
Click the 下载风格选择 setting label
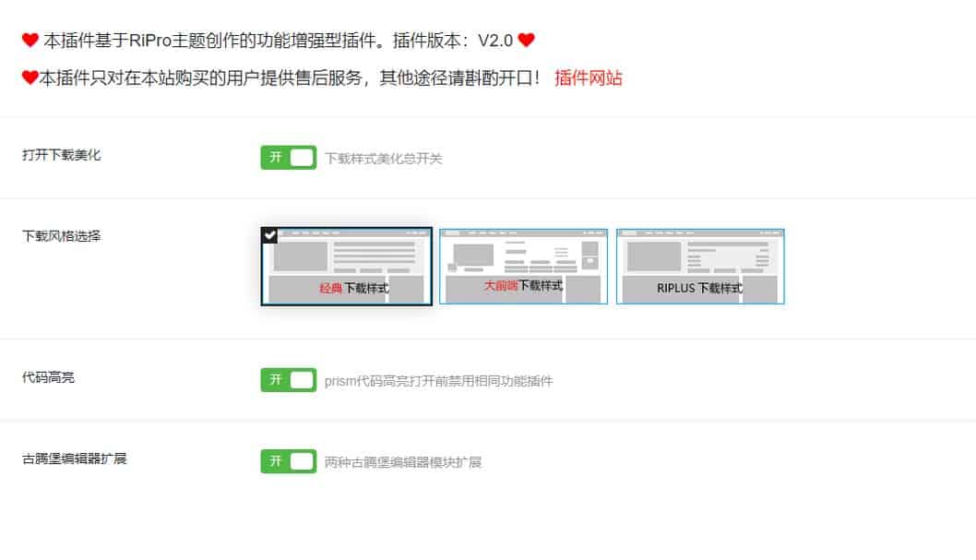(x=61, y=236)
